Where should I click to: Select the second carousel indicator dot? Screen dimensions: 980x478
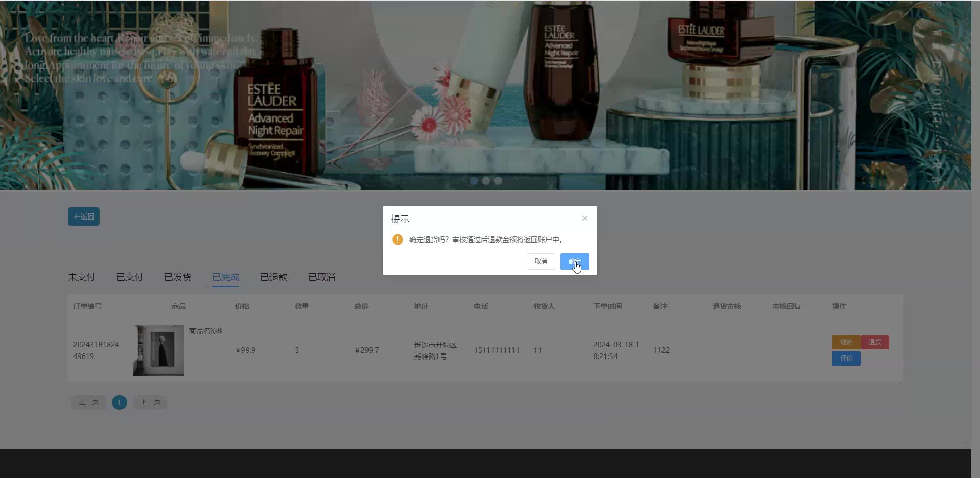pos(486,181)
